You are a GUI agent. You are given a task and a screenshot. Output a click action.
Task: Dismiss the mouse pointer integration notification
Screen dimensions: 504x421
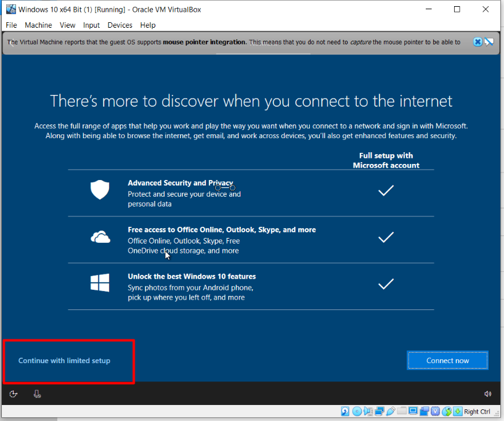coord(478,42)
